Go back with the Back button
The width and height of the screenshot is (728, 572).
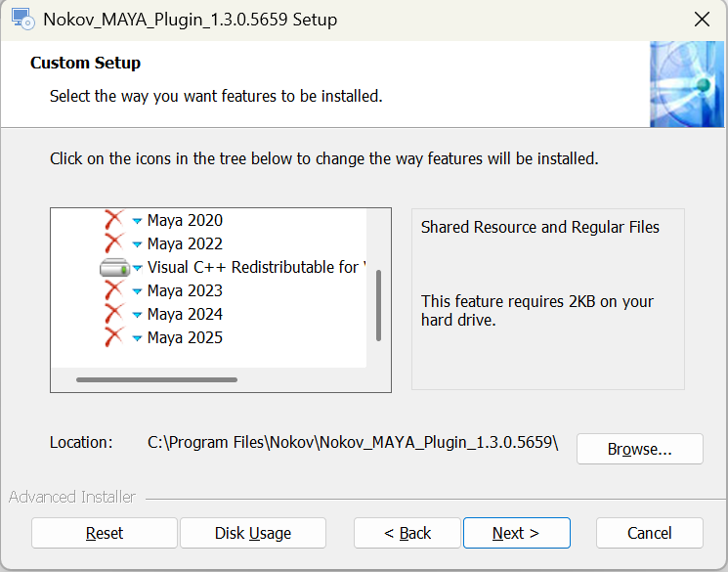407,533
